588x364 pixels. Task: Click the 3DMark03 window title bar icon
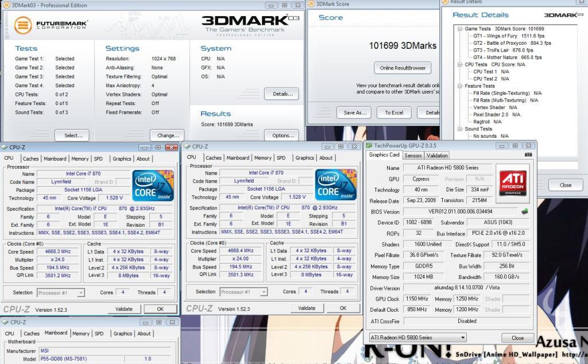6,5
